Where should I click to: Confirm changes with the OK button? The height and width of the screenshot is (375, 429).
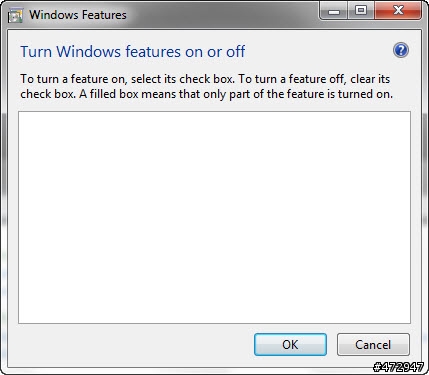[x=290, y=344]
